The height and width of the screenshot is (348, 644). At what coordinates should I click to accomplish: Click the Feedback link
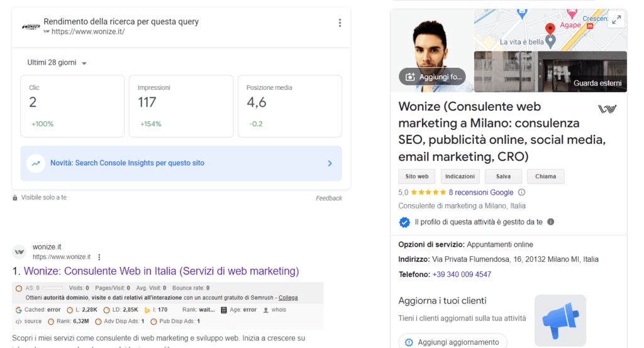point(328,198)
